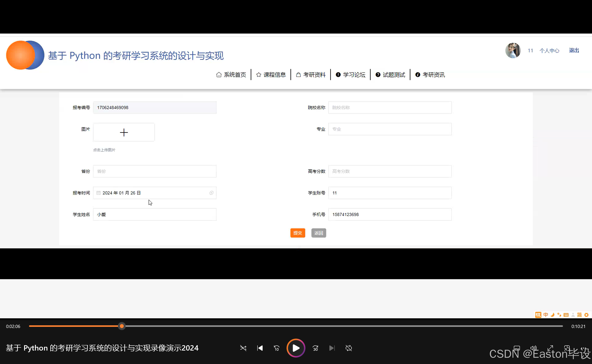This screenshot has width=592, height=364.
Task: Open the IME soft keyboard icon
Action: click(566, 315)
